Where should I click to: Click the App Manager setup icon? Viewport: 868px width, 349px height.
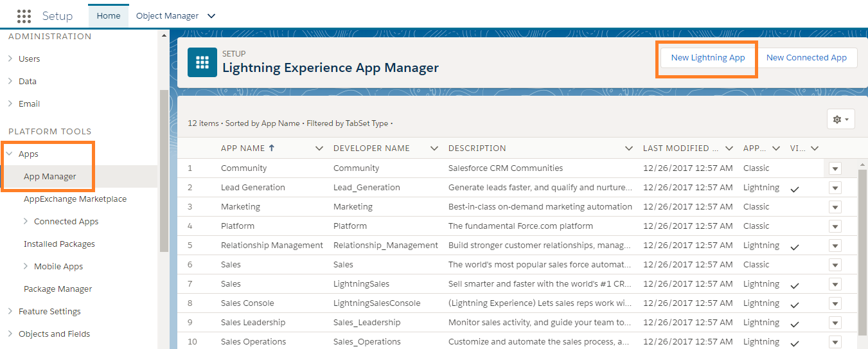(202, 62)
